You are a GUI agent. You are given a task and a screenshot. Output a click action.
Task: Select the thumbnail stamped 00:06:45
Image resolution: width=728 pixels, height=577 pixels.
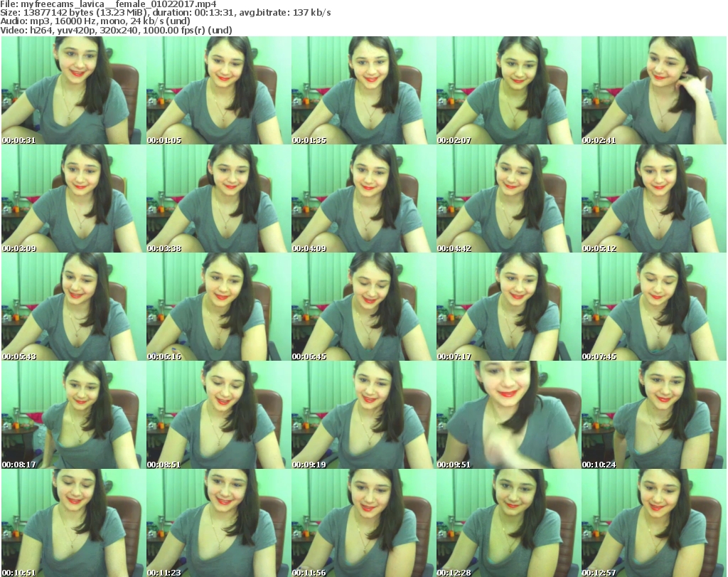pos(363,307)
